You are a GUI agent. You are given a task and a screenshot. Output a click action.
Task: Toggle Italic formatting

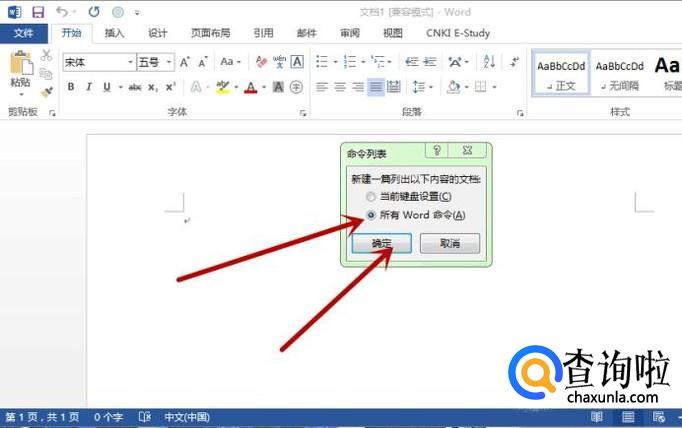click(89, 87)
